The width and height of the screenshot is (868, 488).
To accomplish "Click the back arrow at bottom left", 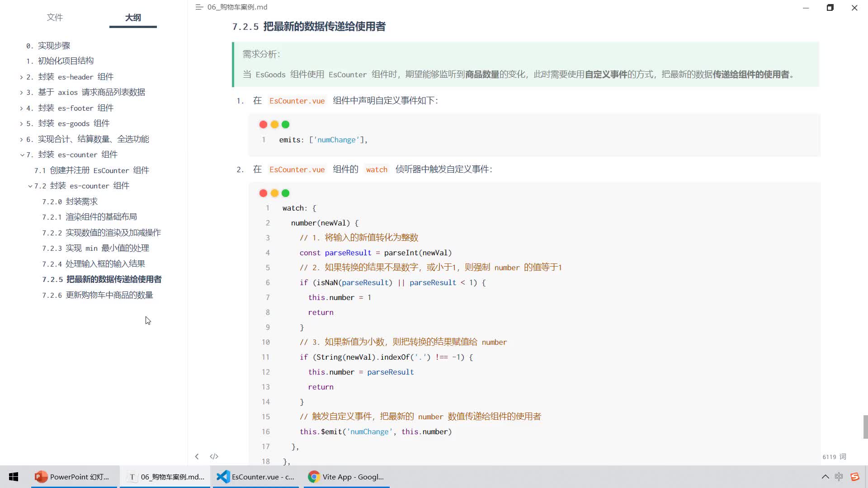I will [x=197, y=456].
